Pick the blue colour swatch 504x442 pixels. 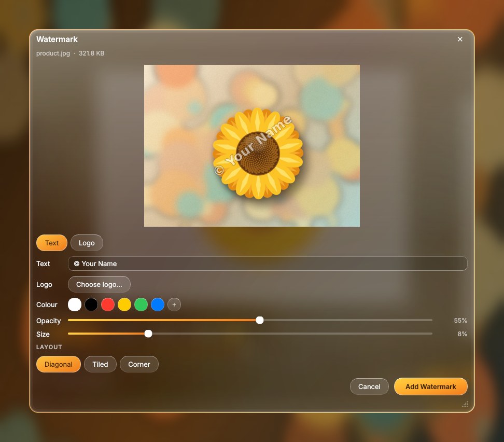coord(158,305)
